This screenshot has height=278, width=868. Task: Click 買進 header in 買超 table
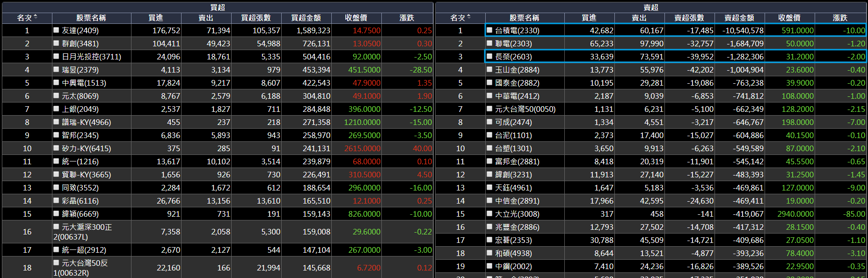[156, 18]
